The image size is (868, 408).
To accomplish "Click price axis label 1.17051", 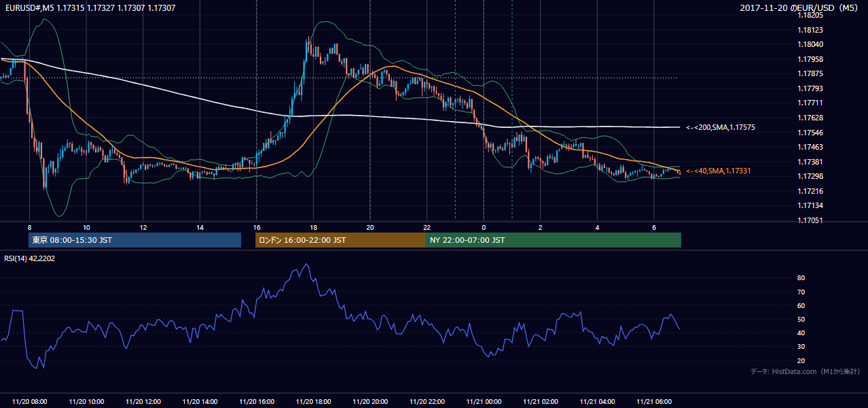I will [x=810, y=220].
